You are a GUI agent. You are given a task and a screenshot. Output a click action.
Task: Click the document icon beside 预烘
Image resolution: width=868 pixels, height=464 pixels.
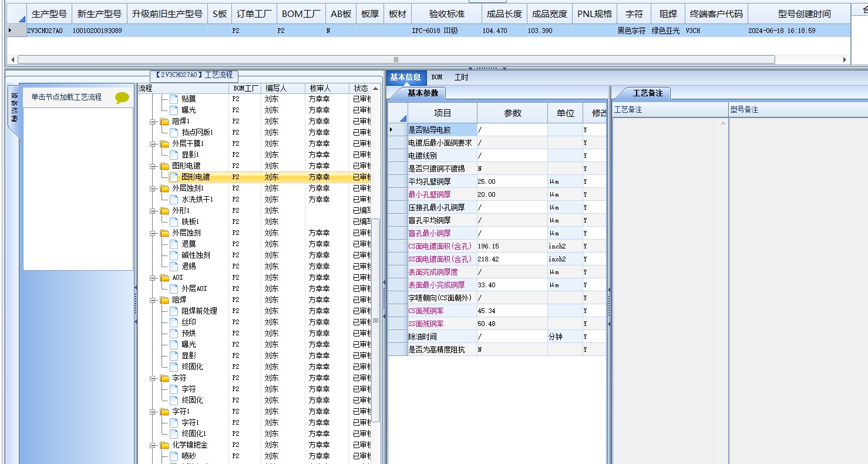(x=174, y=333)
